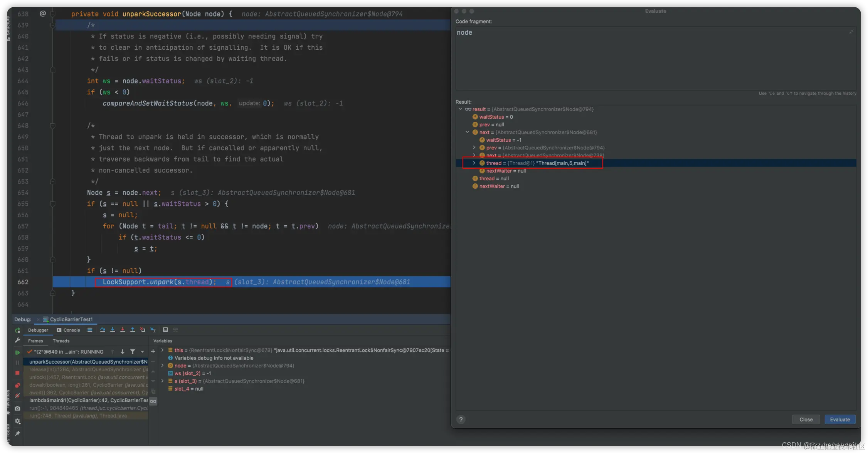Click fold marker at line 648 comment
The width and height of the screenshot is (868, 453).
pyautogui.click(x=53, y=126)
